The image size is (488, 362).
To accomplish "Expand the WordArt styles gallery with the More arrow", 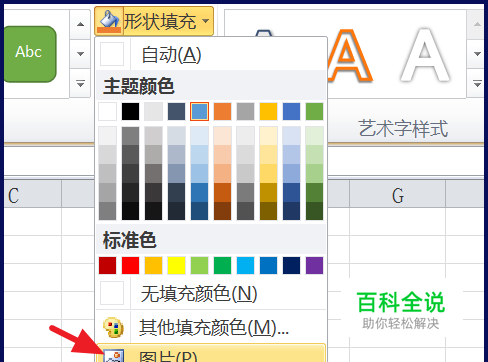I will (x=477, y=83).
